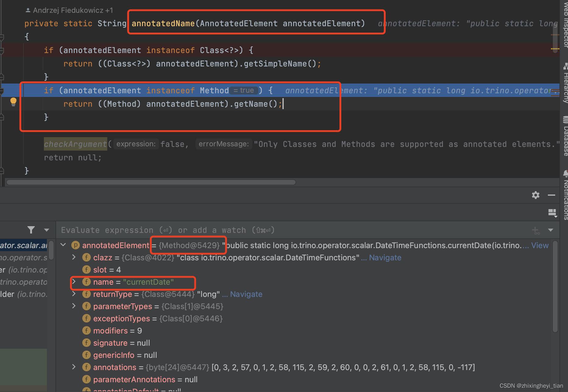
Task: Open evaluate expression history dropdown
Action: [551, 230]
